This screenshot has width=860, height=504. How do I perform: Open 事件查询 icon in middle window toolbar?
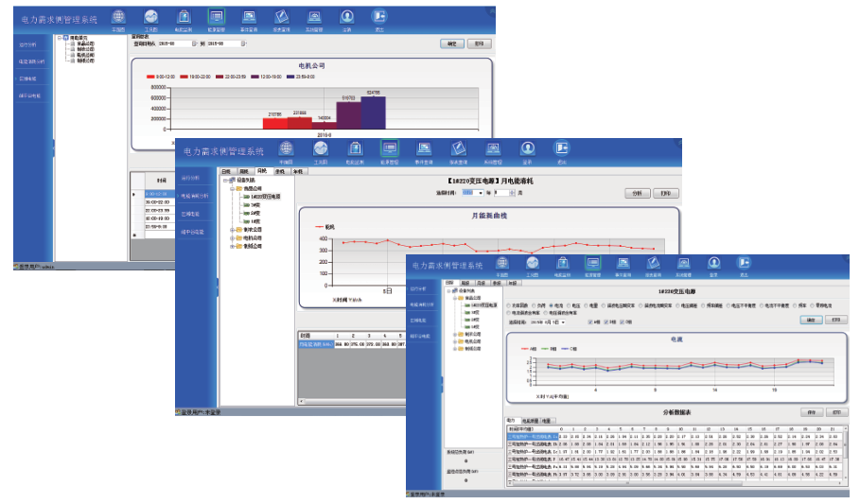point(424,149)
